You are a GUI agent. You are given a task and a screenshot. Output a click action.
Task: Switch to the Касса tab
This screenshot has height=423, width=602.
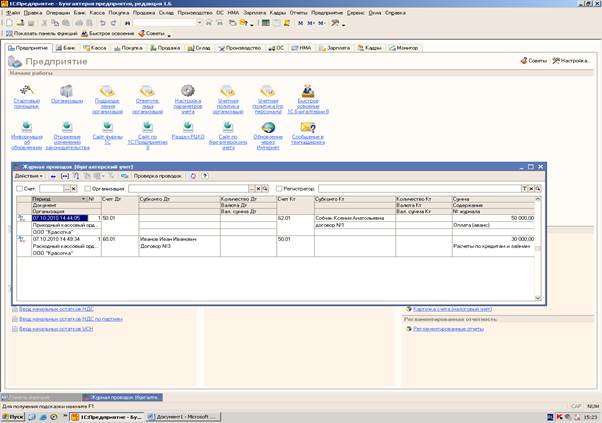tap(95, 48)
